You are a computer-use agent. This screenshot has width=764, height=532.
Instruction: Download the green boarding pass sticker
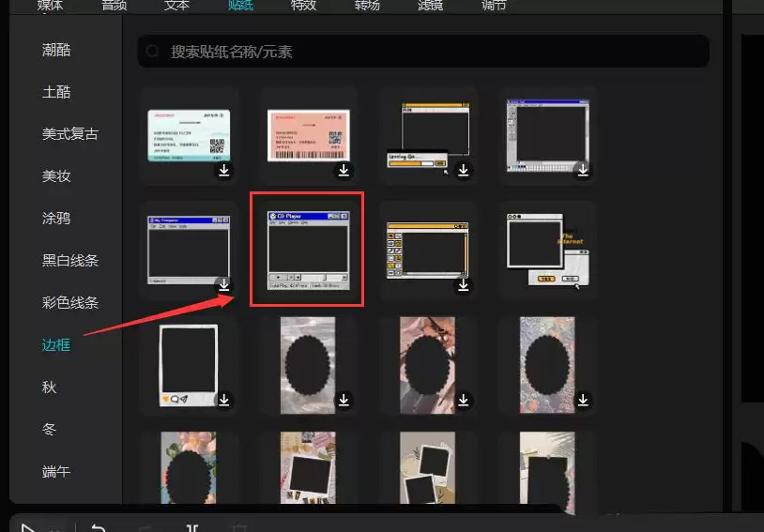(x=224, y=170)
